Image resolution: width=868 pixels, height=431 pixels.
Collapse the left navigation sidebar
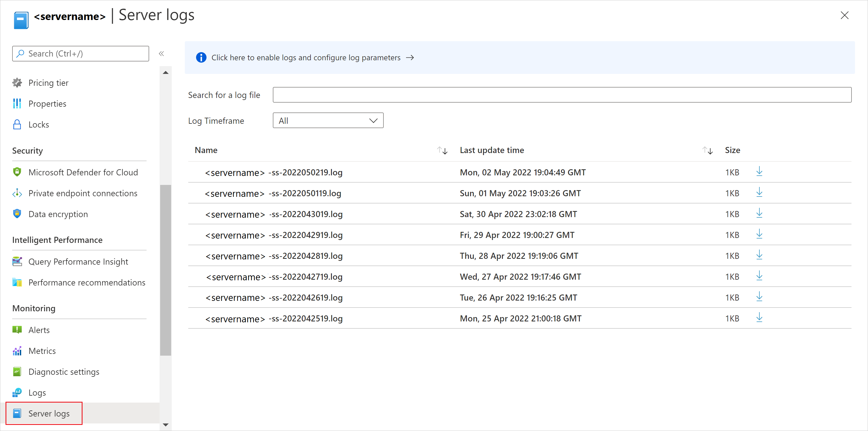pos(161,53)
